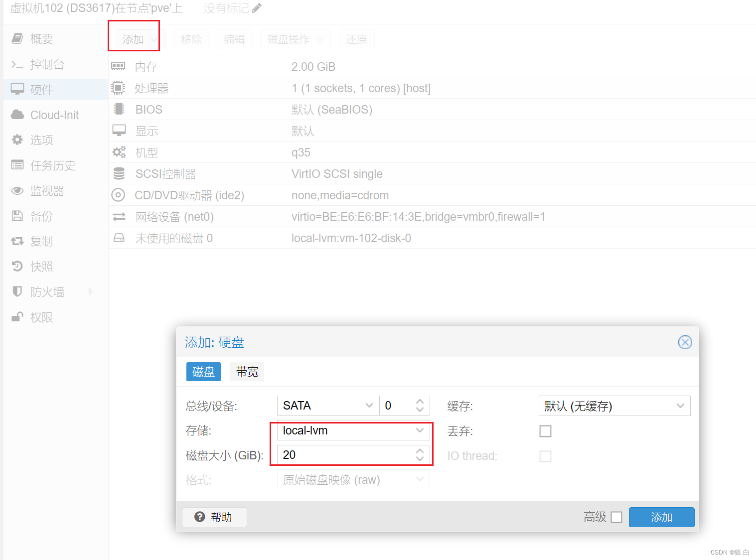Click the pencil icon to edit tags
The width and height of the screenshot is (756, 560).
(x=257, y=8)
